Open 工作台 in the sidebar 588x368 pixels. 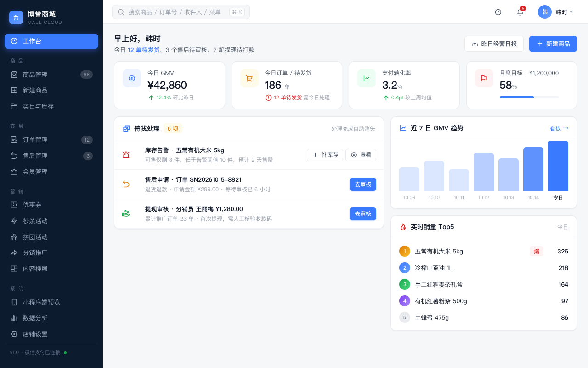click(x=51, y=41)
